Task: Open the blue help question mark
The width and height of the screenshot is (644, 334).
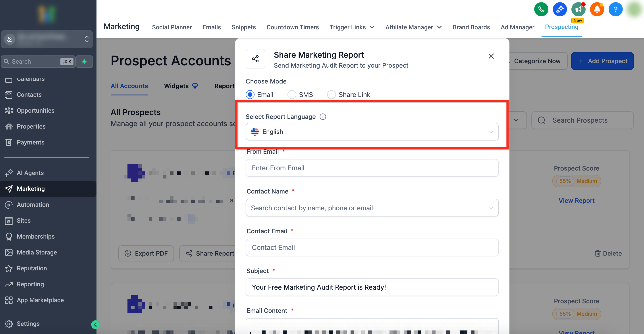Action: (615, 9)
